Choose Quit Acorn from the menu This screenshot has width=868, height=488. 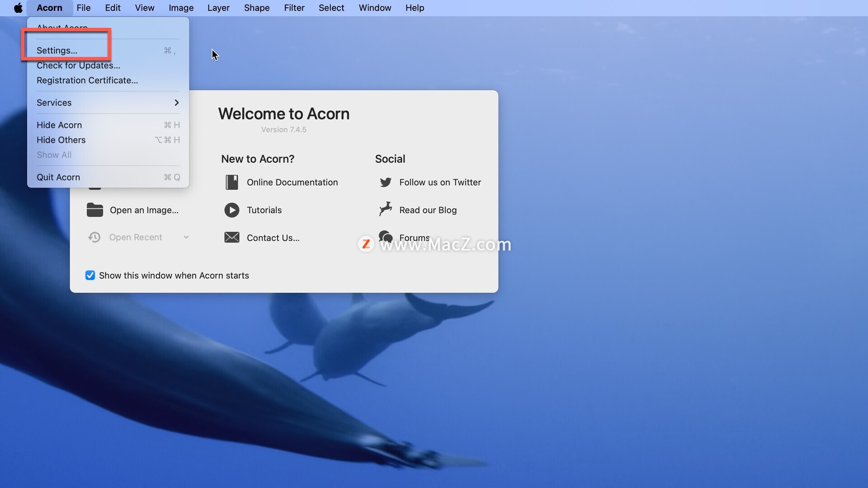[108, 177]
